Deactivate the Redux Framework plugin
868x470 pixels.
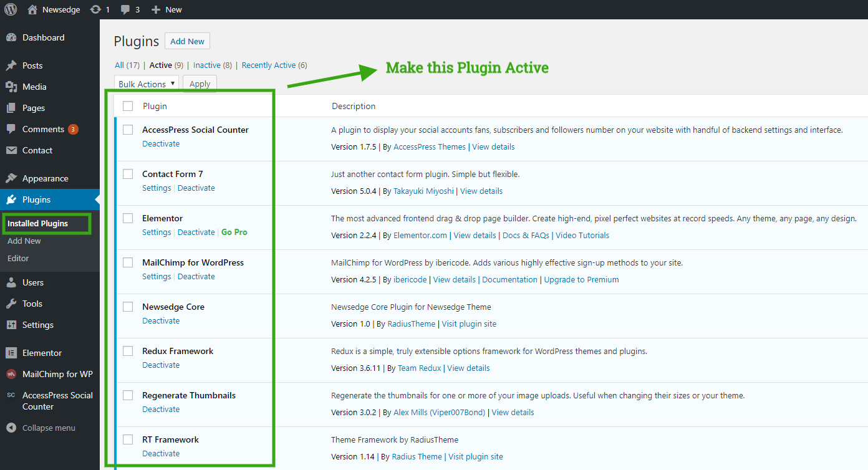coord(161,365)
